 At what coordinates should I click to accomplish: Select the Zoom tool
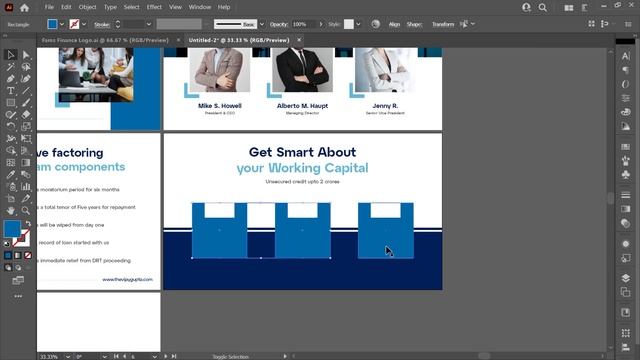(26, 211)
